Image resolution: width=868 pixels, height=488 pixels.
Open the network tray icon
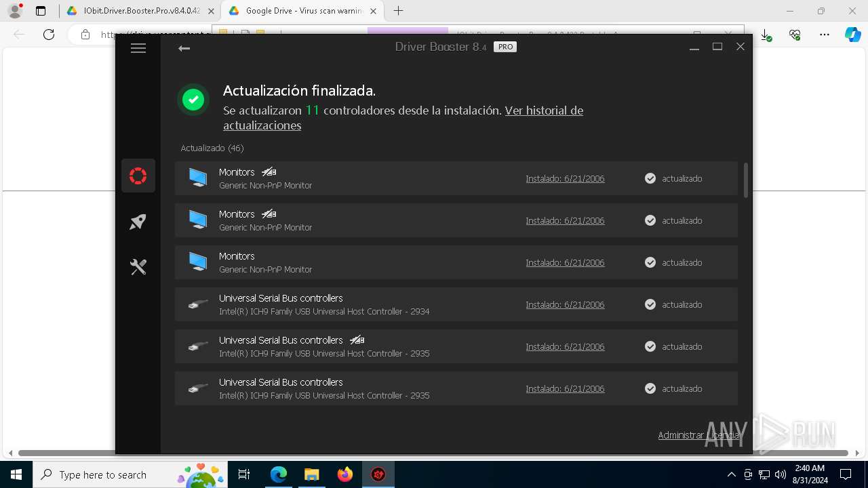(x=764, y=474)
